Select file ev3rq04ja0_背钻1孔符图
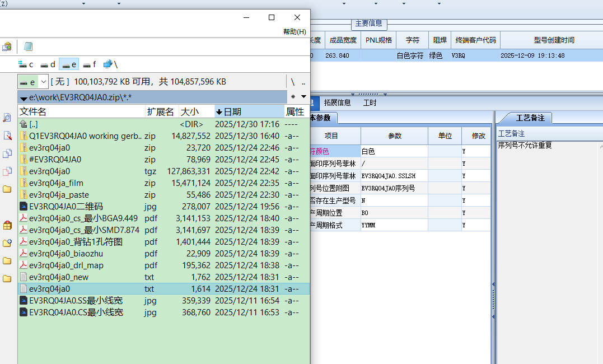Screen dimensions: 603x364 point(163,242)
